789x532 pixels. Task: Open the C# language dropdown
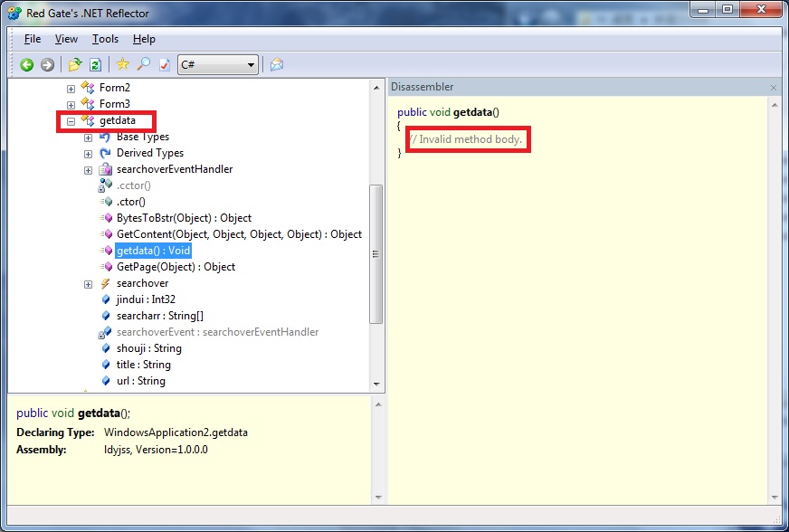pos(218,65)
